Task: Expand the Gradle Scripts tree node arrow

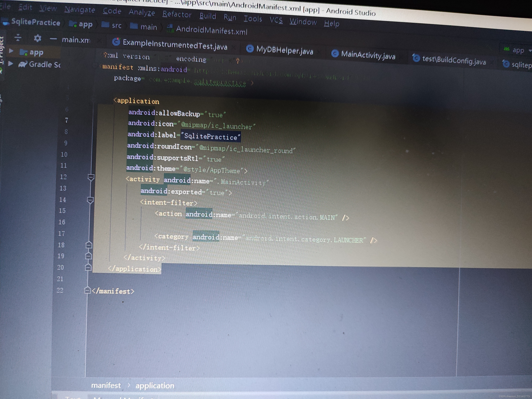Action: click(10, 64)
